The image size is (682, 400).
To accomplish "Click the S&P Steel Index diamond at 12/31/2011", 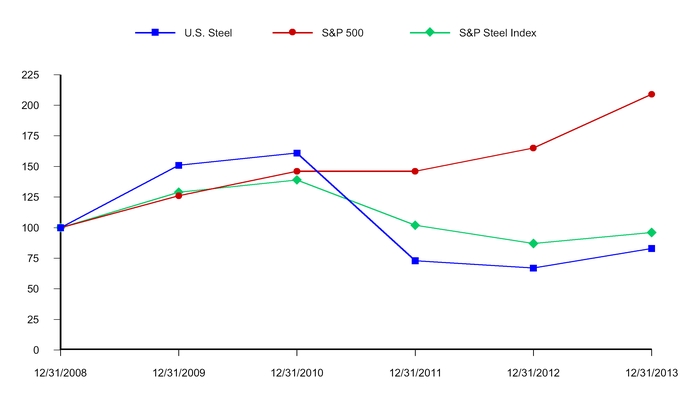I will [x=415, y=225].
